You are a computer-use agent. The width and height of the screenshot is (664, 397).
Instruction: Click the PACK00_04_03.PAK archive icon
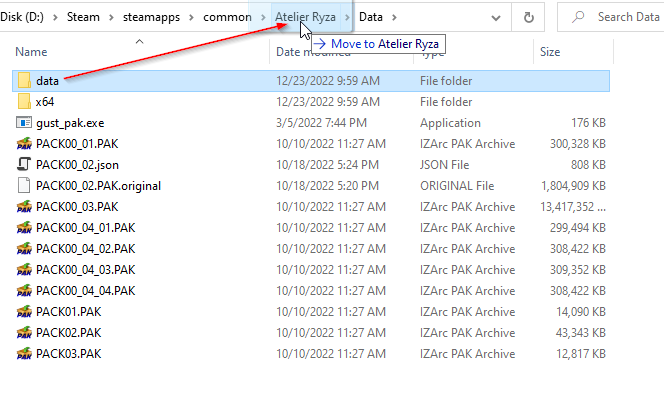point(24,269)
